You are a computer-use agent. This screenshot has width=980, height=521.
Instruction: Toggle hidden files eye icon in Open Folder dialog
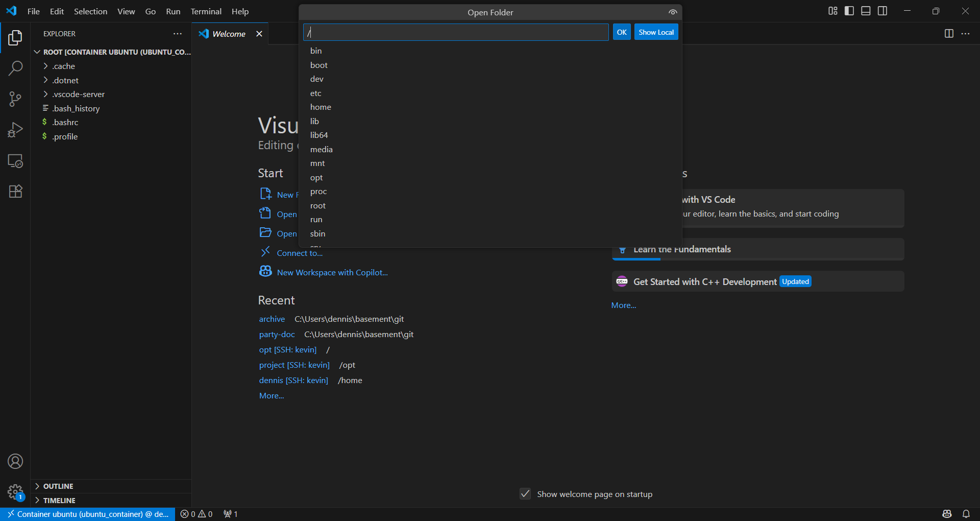pyautogui.click(x=672, y=12)
